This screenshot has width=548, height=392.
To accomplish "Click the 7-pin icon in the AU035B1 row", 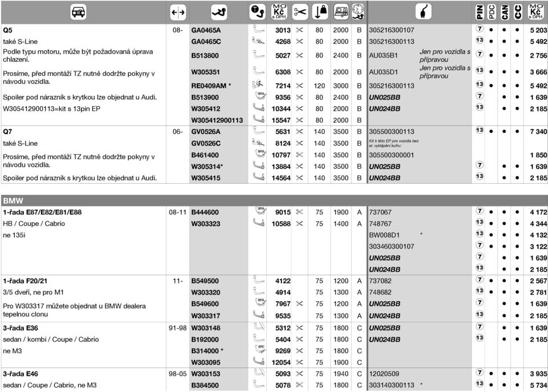I will point(479,54).
